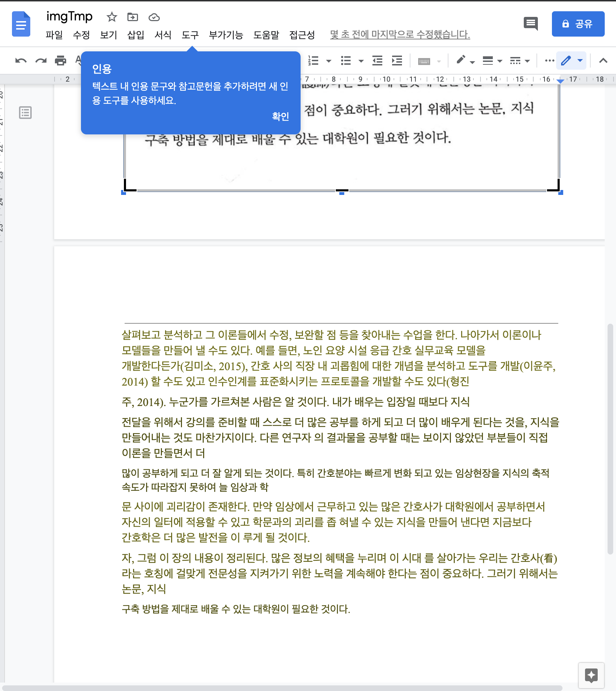The width and height of the screenshot is (616, 691).
Task: Click the Explore button
Action: point(591,675)
